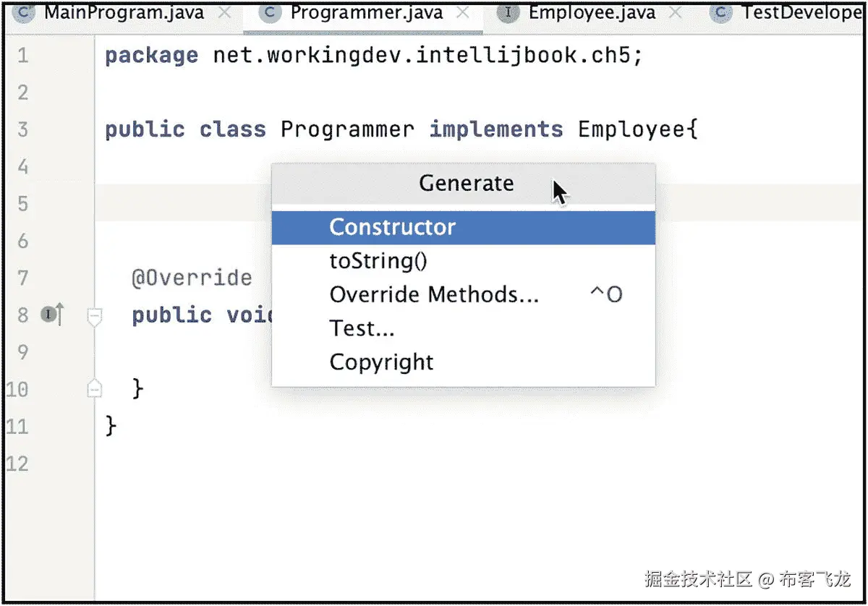This screenshot has height=606, width=868.
Task: Choose Copyright from the Generate menu
Action: click(381, 362)
